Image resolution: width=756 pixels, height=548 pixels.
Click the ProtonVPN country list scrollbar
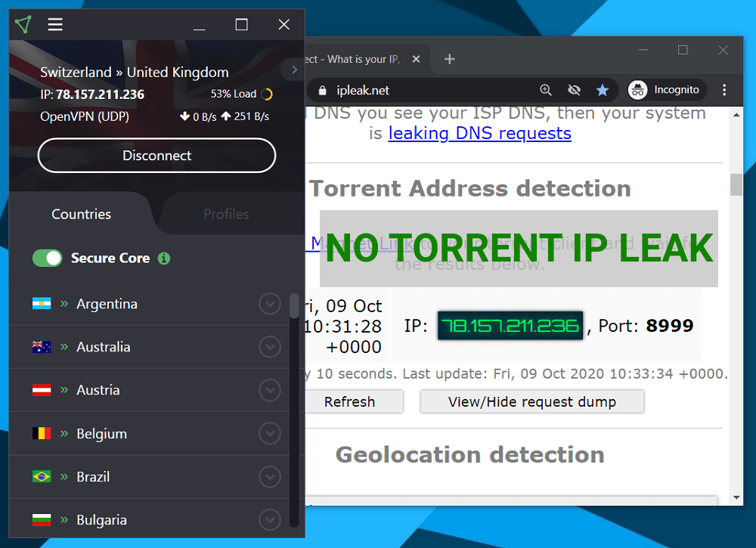pyautogui.click(x=294, y=306)
